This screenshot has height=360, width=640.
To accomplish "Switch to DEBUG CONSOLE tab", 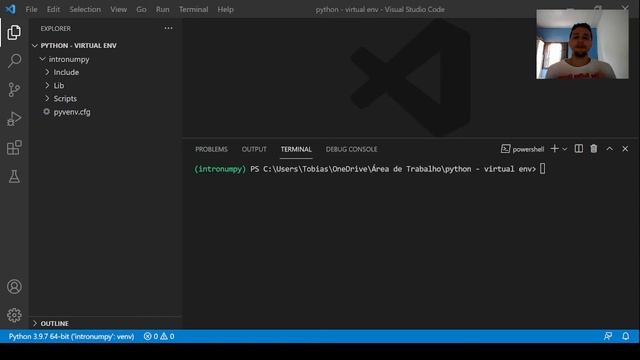I will pyautogui.click(x=351, y=149).
